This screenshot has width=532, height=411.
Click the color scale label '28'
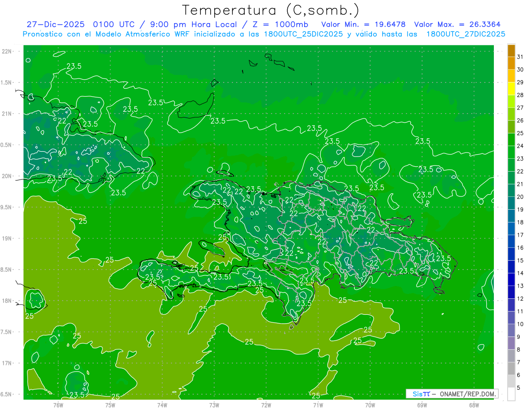coord(520,95)
